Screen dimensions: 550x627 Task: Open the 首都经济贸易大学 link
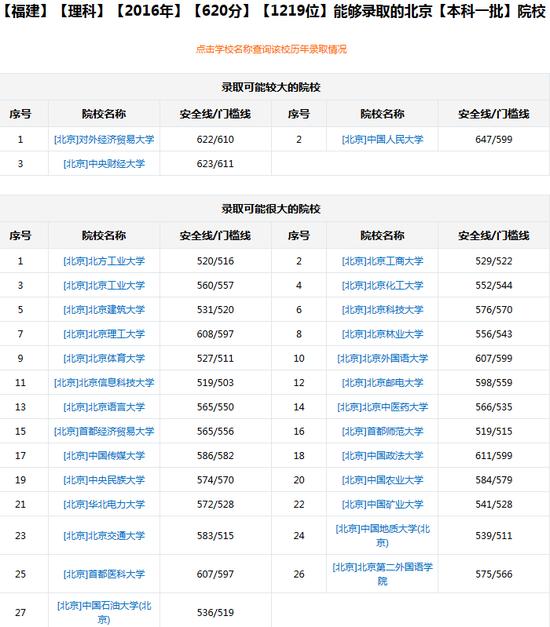pos(104,431)
